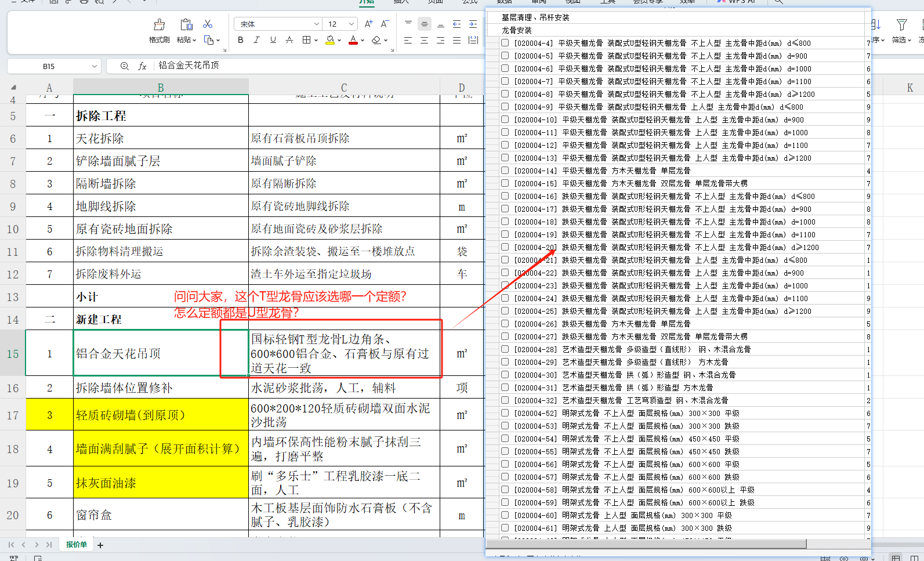Open the clear-format eraser dropdown arrow
Viewport: 924px width, 561px height.
click(386, 40)
